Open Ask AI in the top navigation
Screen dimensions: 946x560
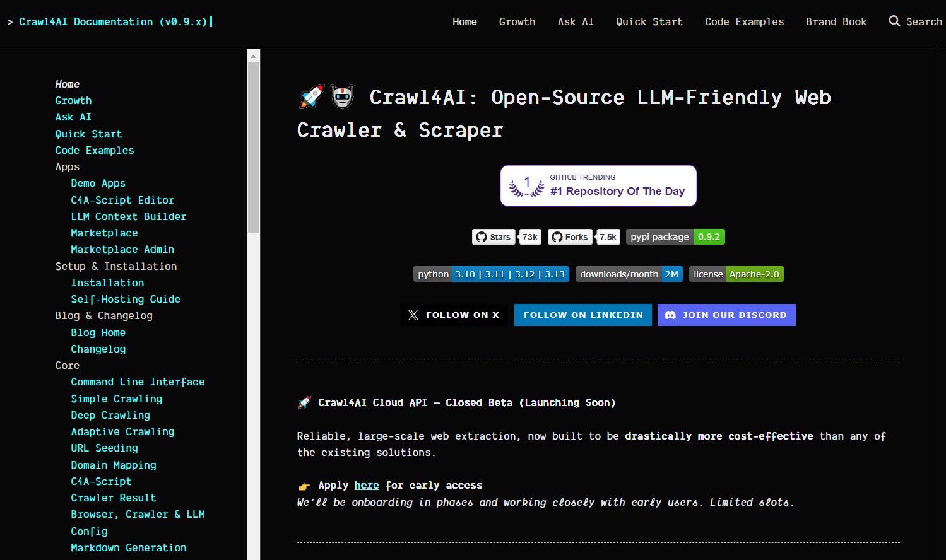[x=576, y=21]
